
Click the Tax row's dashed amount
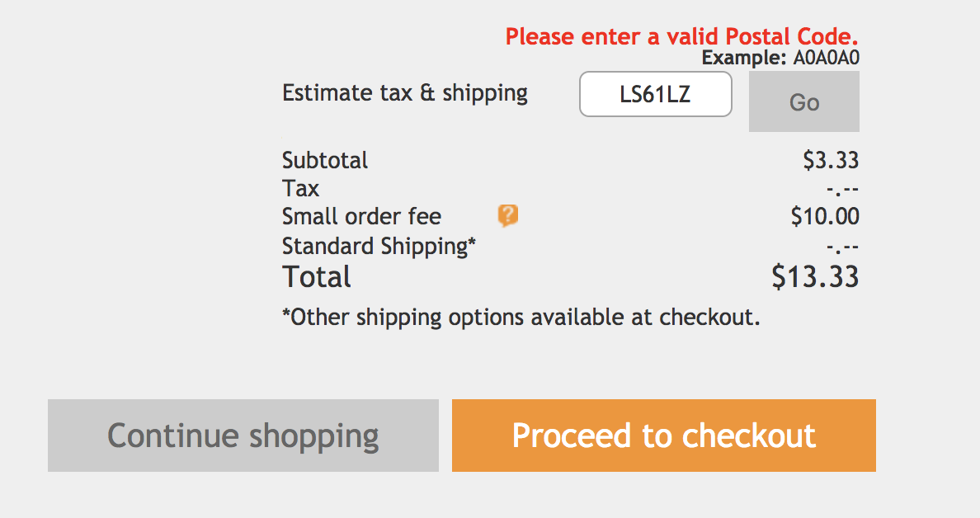[x=842, y=191]
